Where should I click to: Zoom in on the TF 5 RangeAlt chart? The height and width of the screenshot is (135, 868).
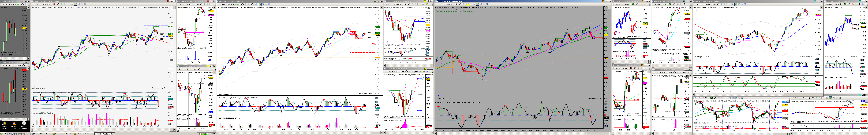(641, 4)
